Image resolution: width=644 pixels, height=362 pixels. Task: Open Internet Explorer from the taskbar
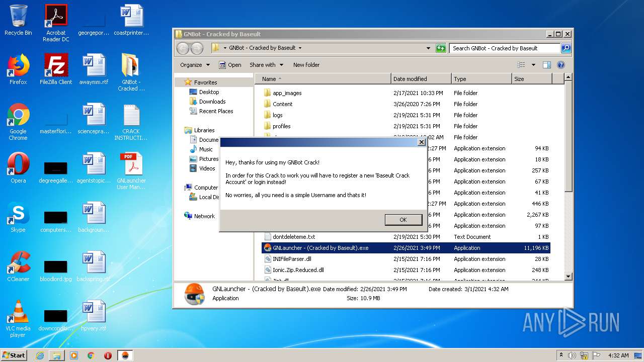(40, 355)
